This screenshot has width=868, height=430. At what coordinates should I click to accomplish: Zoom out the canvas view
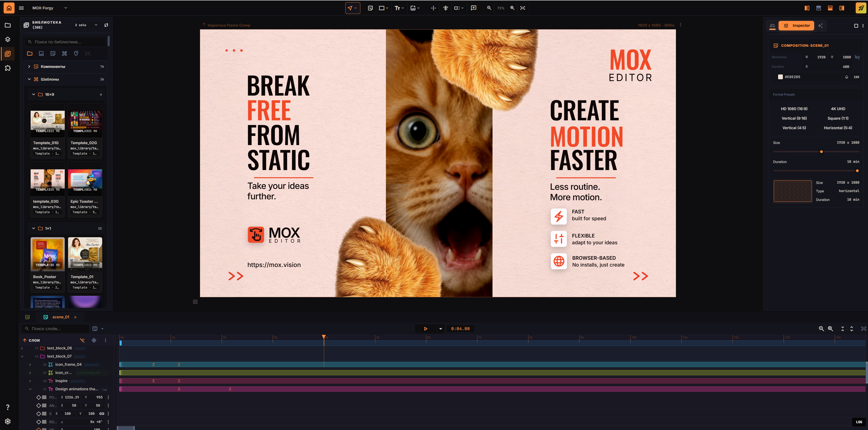click(x=489, y=8)
